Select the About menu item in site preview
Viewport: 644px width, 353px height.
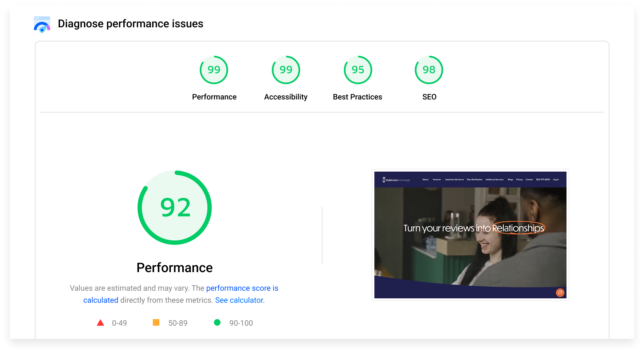pyautogui.click(x=425, y=180)
